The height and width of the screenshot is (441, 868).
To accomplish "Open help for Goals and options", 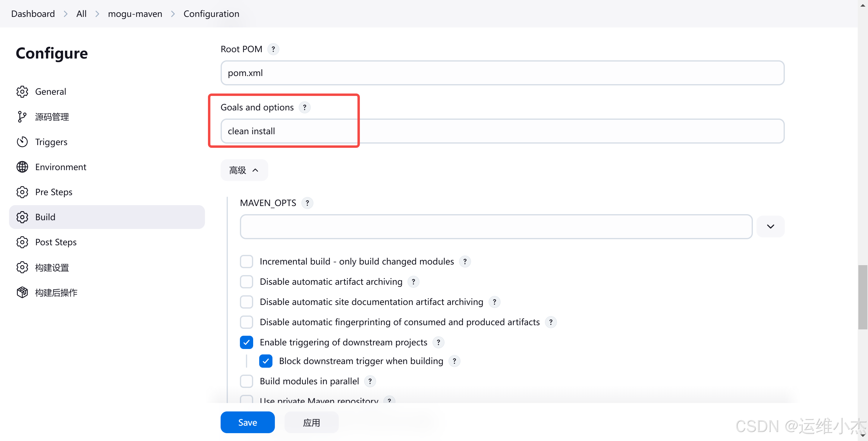I will [x=304, y=108].
